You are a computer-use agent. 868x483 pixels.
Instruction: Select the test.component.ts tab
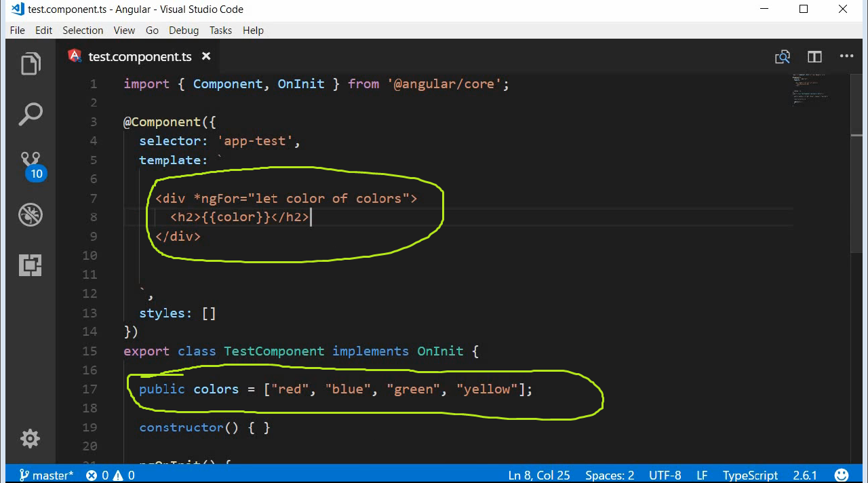[140, 56]
